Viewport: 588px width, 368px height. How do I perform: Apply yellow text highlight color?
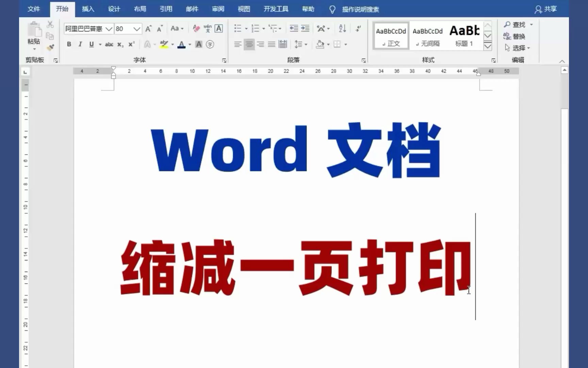tap(164, 44)
